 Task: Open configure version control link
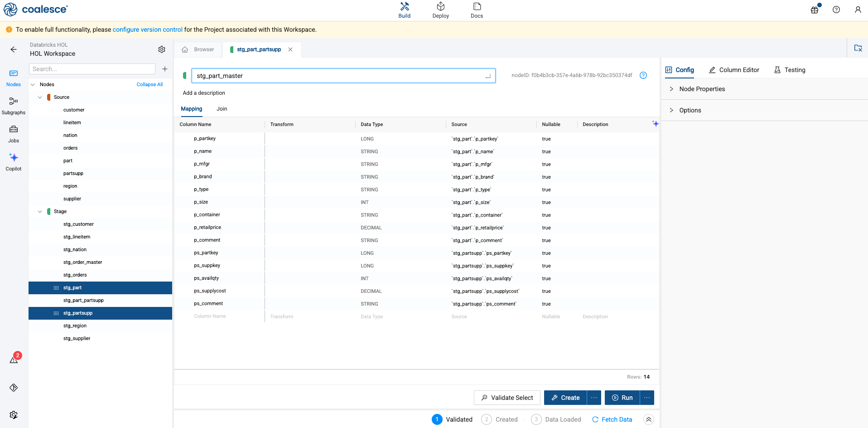click(x=148, y=29)
